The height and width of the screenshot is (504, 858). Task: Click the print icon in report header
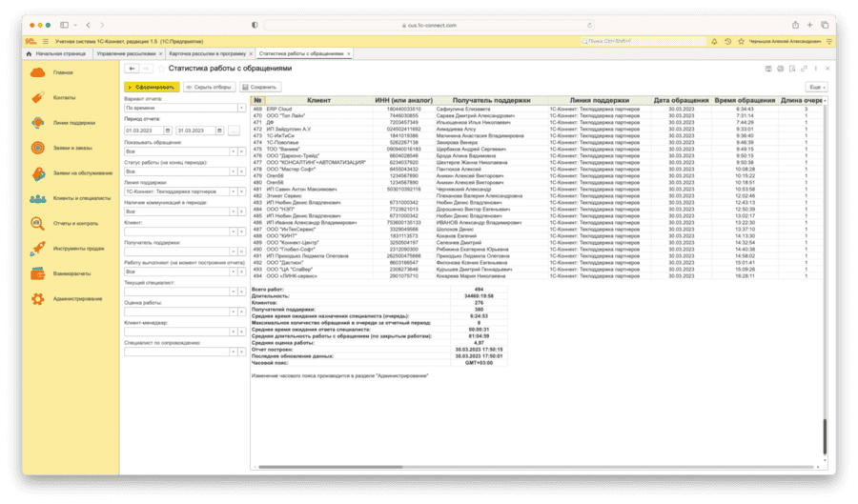[x=780, y=69]
